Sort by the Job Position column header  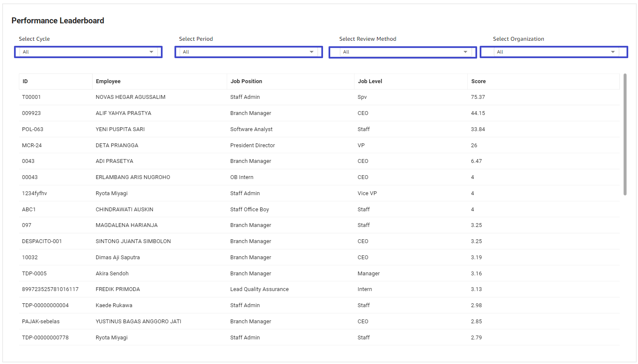coord(291,81)
